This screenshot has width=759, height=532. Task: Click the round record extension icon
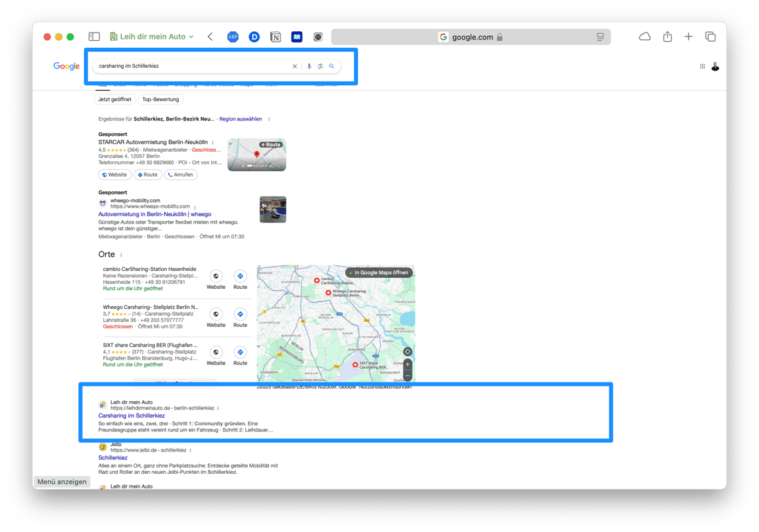click(x=318, y=37)
